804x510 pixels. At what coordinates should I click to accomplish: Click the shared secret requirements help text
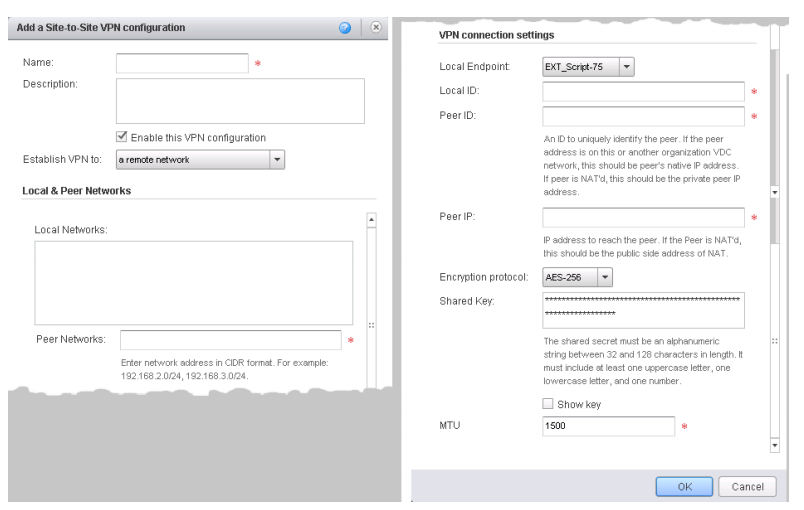643,361
